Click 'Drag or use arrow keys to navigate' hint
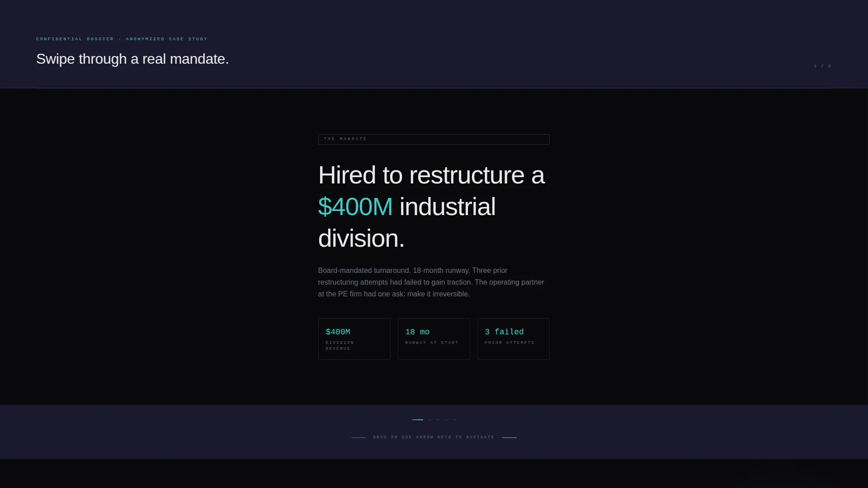Screen dimensions: 868x488 click(434, 437)
